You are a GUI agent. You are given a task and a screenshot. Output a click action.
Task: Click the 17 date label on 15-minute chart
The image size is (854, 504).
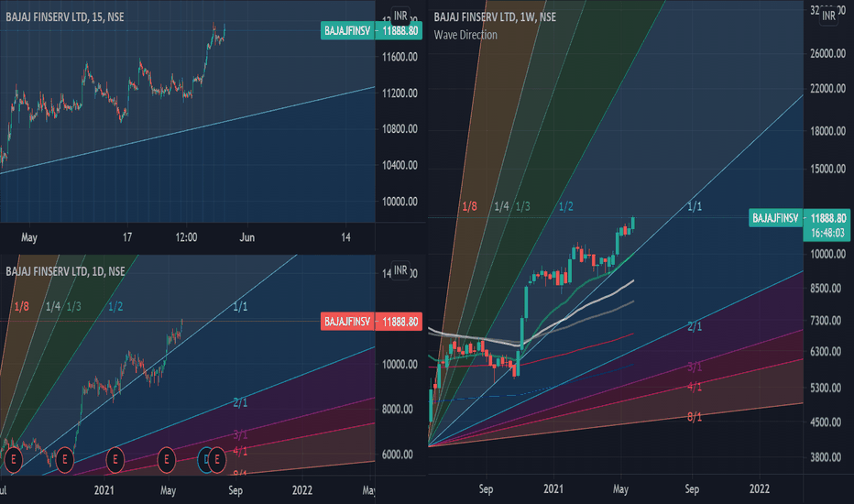point(126,237)
